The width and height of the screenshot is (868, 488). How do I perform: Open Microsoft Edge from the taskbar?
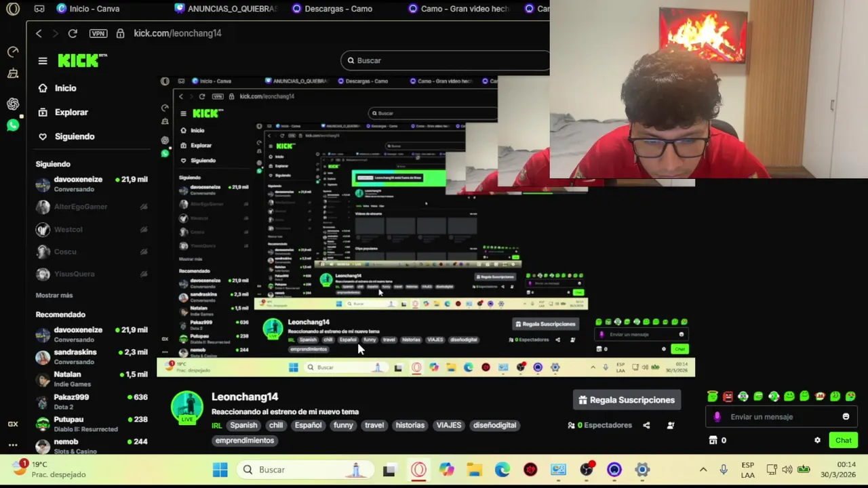point(502,470)
